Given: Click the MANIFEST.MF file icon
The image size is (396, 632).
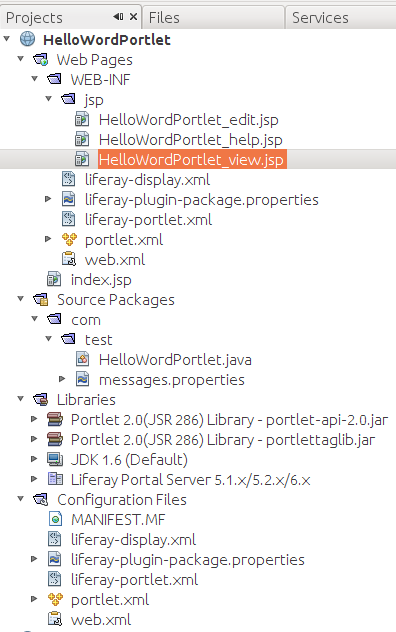Looking at the screenshot, I should click(55, 519).
